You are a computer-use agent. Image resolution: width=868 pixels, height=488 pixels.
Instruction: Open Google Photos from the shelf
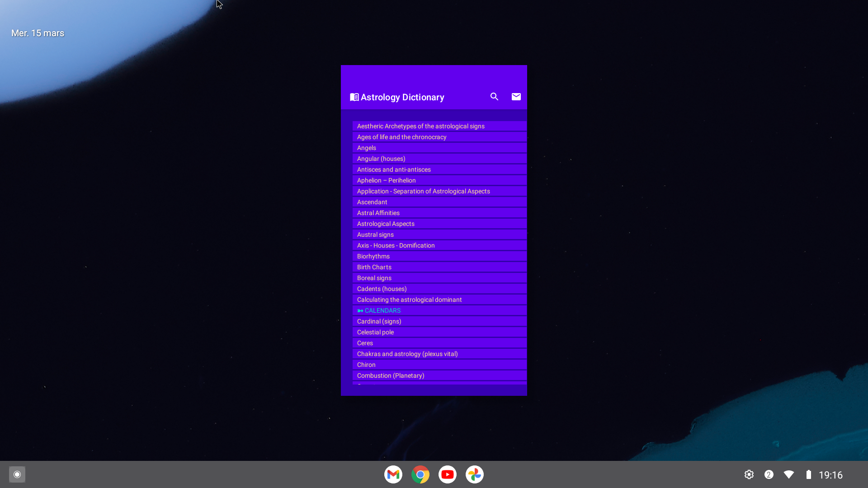click(475, 474)
